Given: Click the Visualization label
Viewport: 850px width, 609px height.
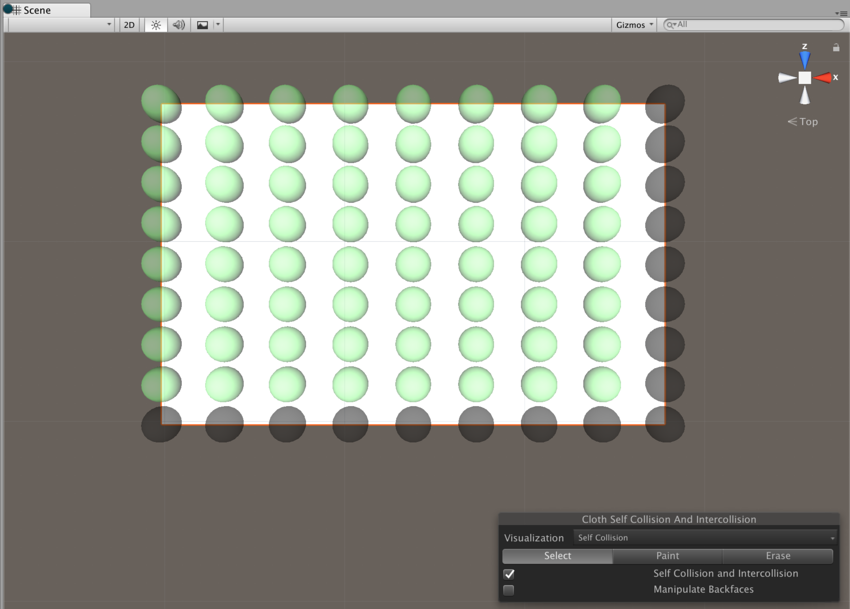Looking at the screenshot, I should [x=534, y=538].
